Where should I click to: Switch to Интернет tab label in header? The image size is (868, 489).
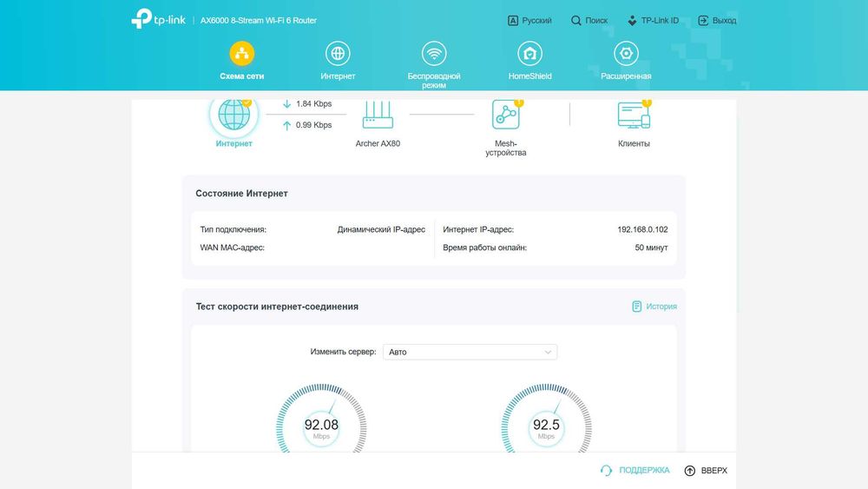click(x=338, y=76)
